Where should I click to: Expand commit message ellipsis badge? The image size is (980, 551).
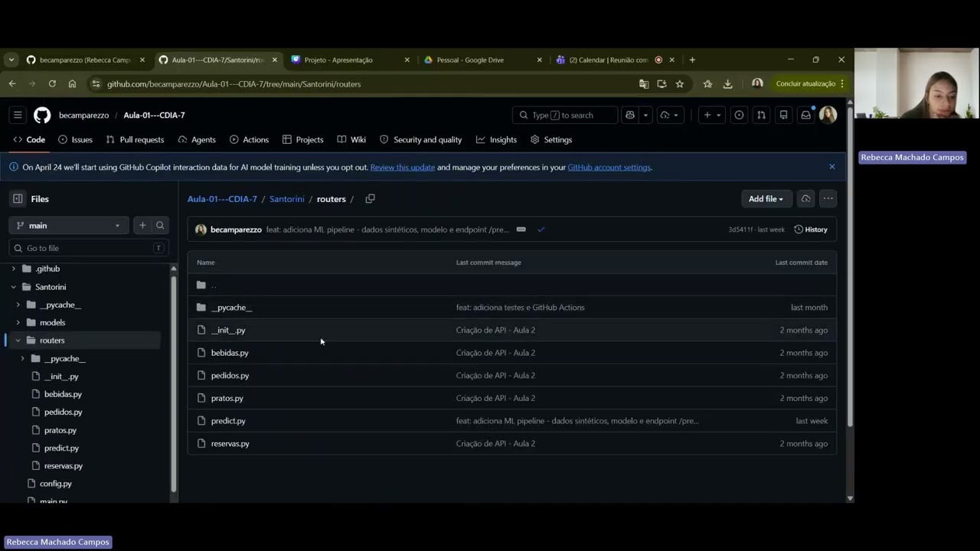[x=521, y=230]
